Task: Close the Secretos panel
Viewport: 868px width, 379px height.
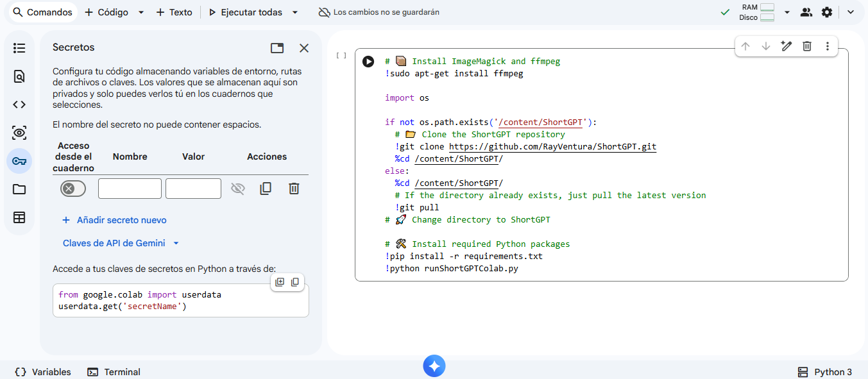Action: (x=304, y=48)
